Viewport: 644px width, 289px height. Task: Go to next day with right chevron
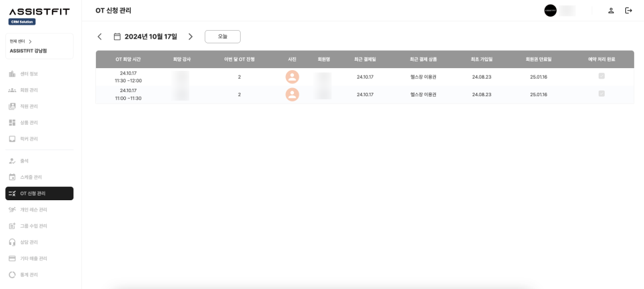(x=190, y=37)
